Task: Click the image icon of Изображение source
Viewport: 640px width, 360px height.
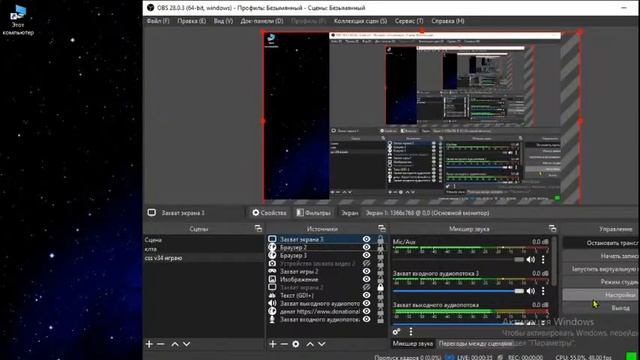Action: pos(272,279)
